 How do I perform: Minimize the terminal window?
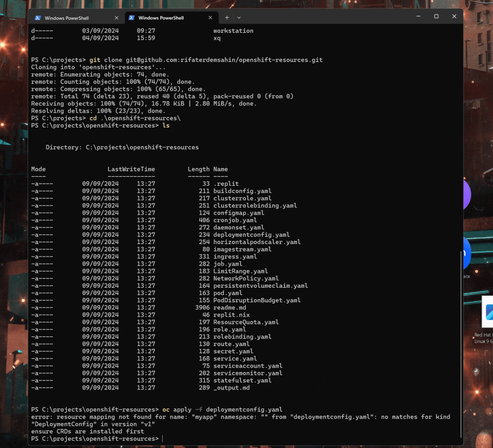pyautogui.click(x=418, y=16)
